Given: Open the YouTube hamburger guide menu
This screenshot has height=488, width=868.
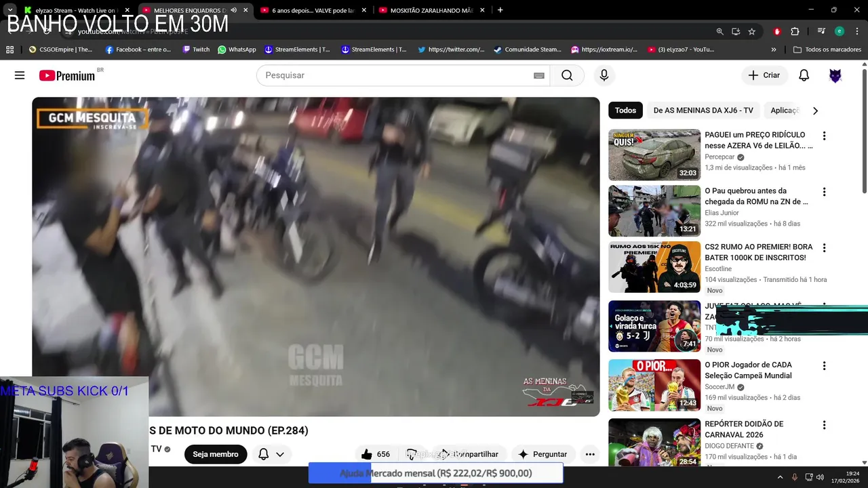Looking at the screenshot, I should (x=20, y=75).
